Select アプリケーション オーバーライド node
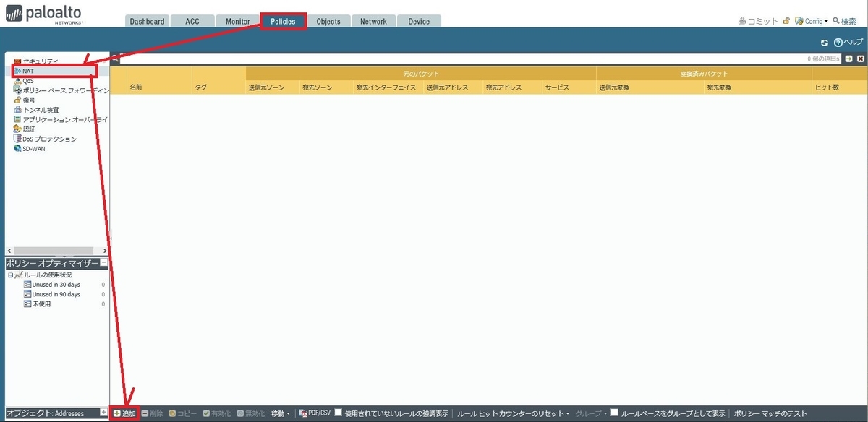The image size is (868, 422). point(61,119)
